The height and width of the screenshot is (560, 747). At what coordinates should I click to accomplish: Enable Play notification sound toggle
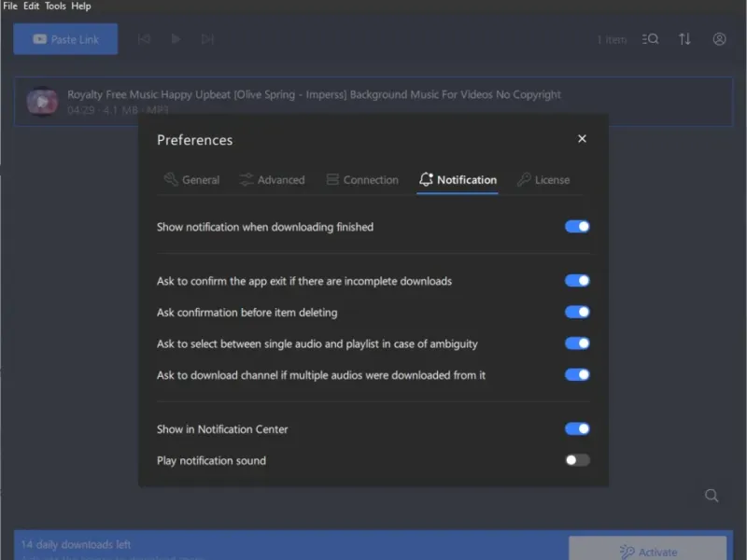pos(577,460)
